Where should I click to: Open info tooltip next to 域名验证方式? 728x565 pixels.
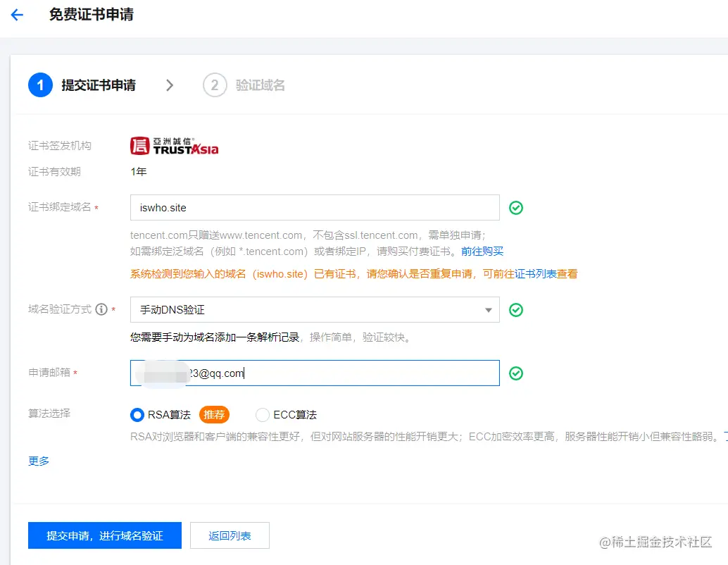click(x=101, y=309)
